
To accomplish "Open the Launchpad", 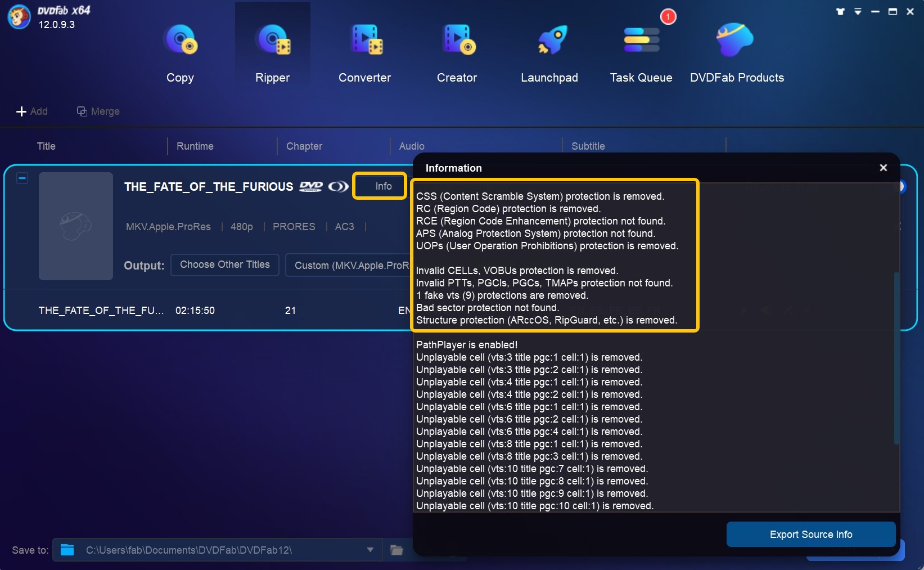I will click(549, 54).
